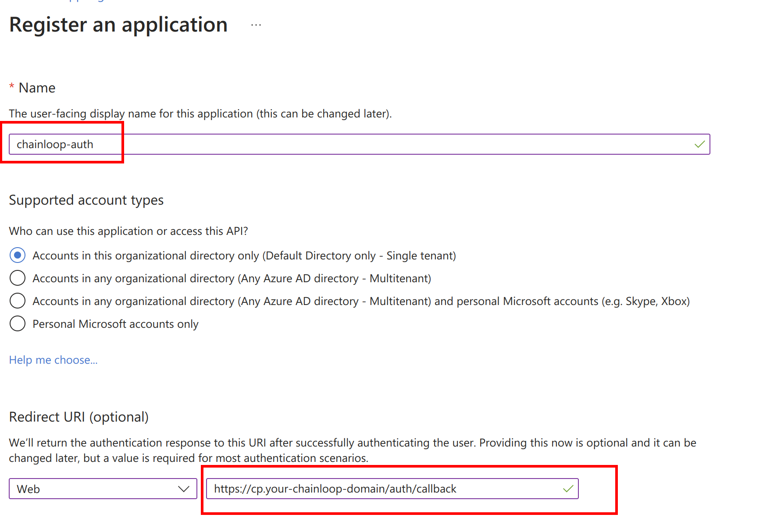Click the "Name" field label

coord(37,88)
